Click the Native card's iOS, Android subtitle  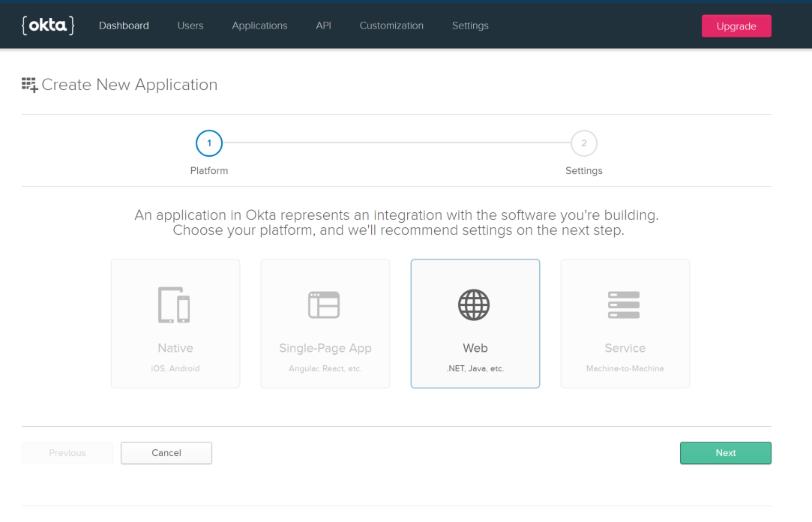[x=175, y=369]
